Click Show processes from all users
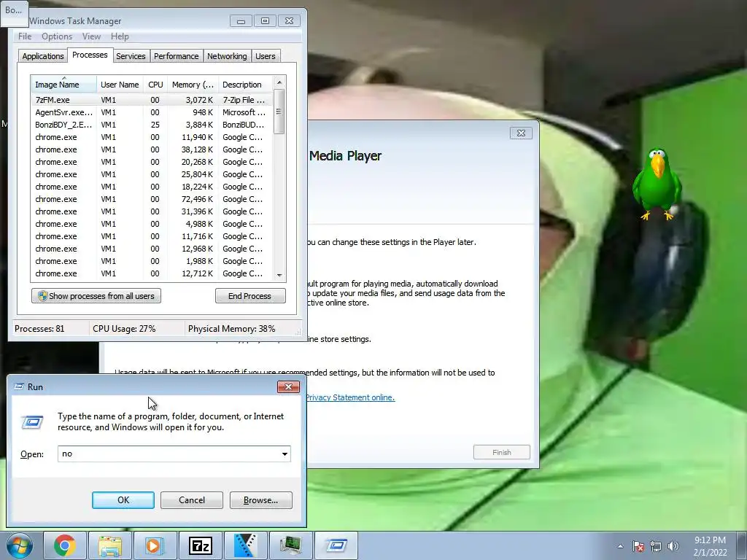The image size is (747, 560). click(96, 296)
